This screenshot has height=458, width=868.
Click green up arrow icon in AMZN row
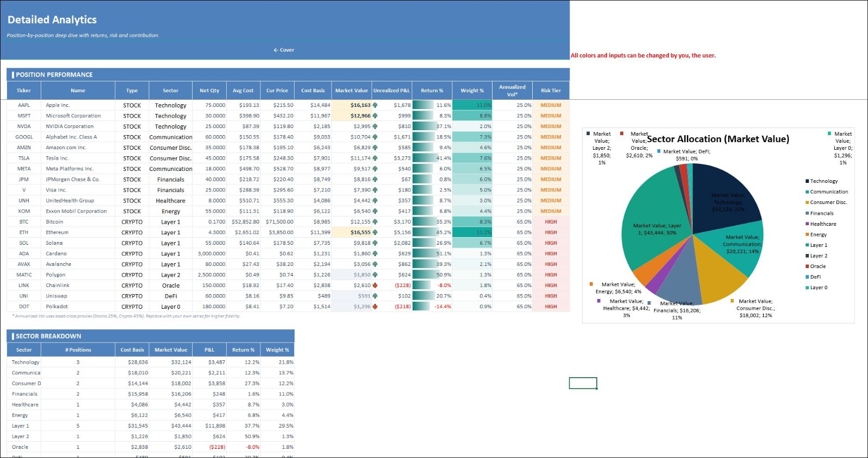375,148
